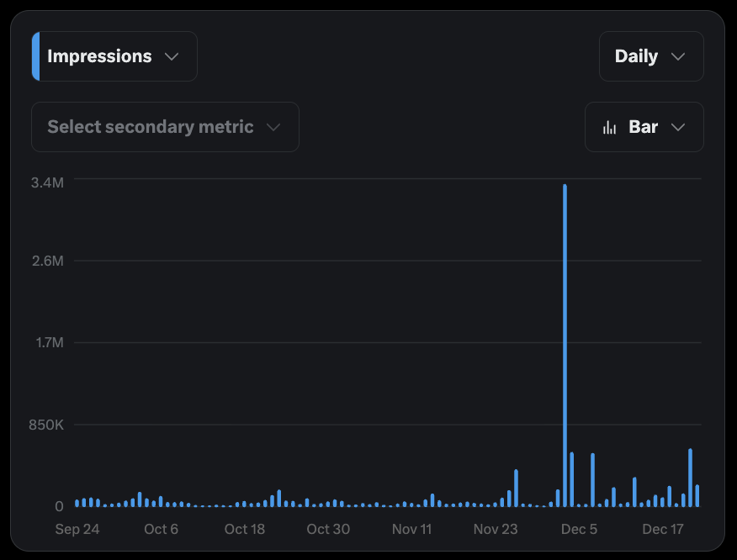Click the Oct 18 axis label
The width and height of the screenshot is (737, 560).
pyautogui.click(x=245, y=529)
